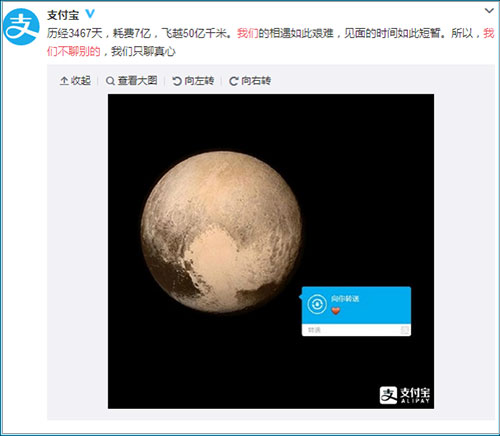Expand the post options chevron menu
Screen dimensions: 500x436
click(489, 11)
